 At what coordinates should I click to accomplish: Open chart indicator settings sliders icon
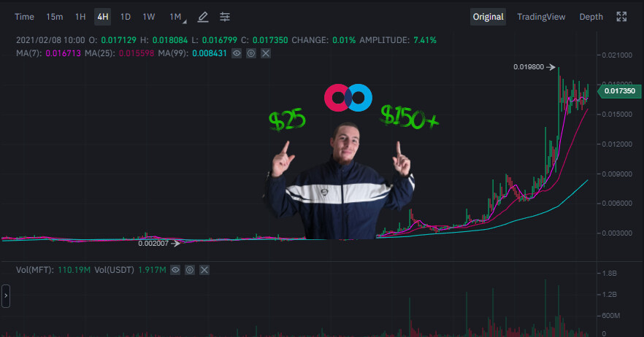pyautogui.click(x=225, y=17)
